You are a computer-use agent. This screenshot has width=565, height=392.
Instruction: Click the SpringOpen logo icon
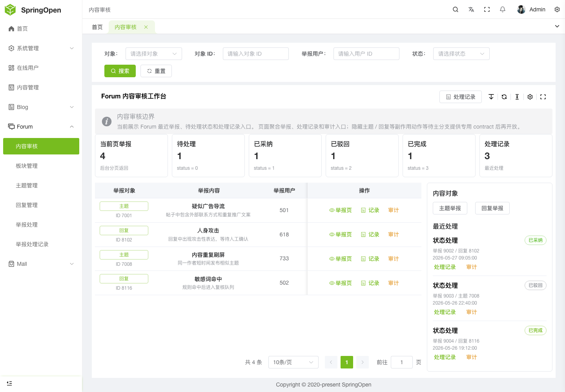coord(10,10)
